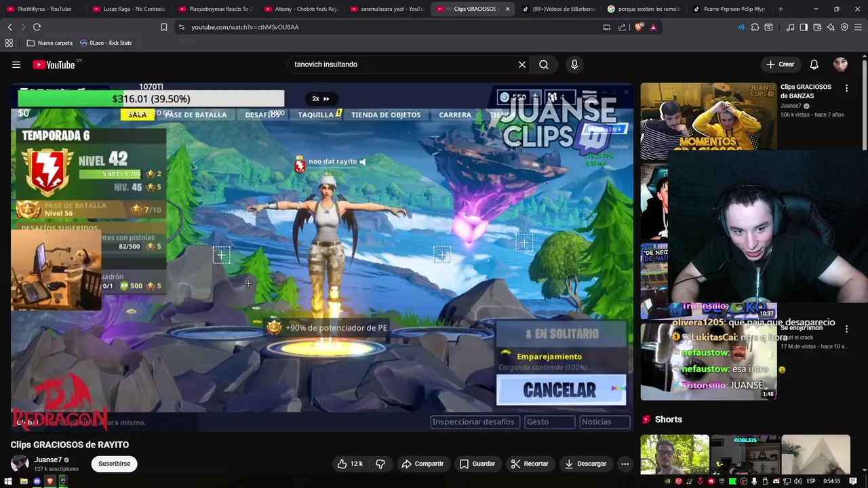Viewport: 868px width, 488px height.
Task: Switch to the porque existen los remolinos tab
Action: coord(644,9)
